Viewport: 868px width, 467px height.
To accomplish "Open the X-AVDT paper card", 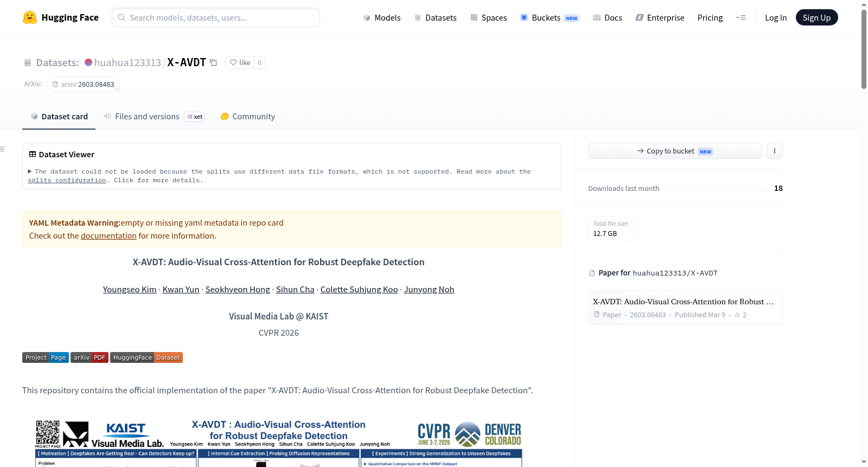I will pyautogui.click(x=685, y=308).
